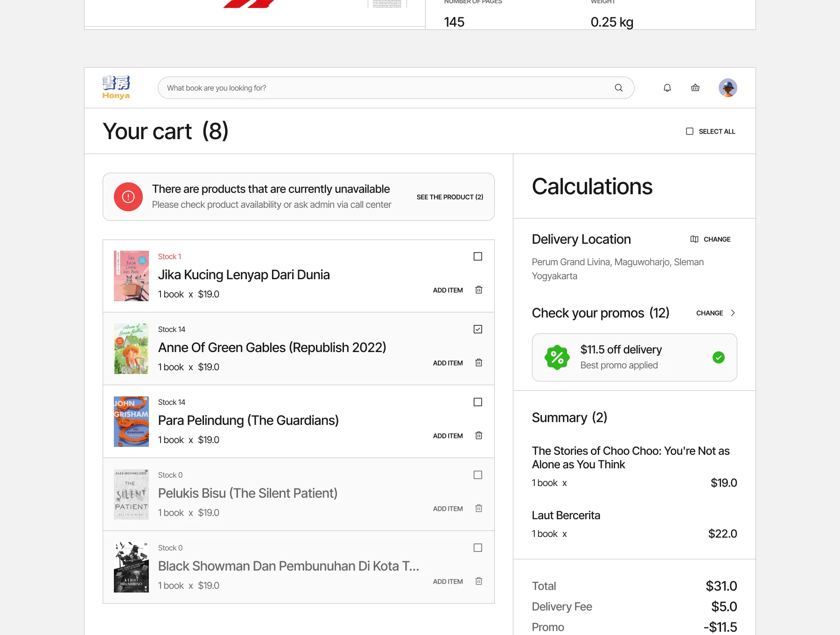Click the red unavailable products alert icon
Viewport: 840px width, 635px height.
(128, 197)
